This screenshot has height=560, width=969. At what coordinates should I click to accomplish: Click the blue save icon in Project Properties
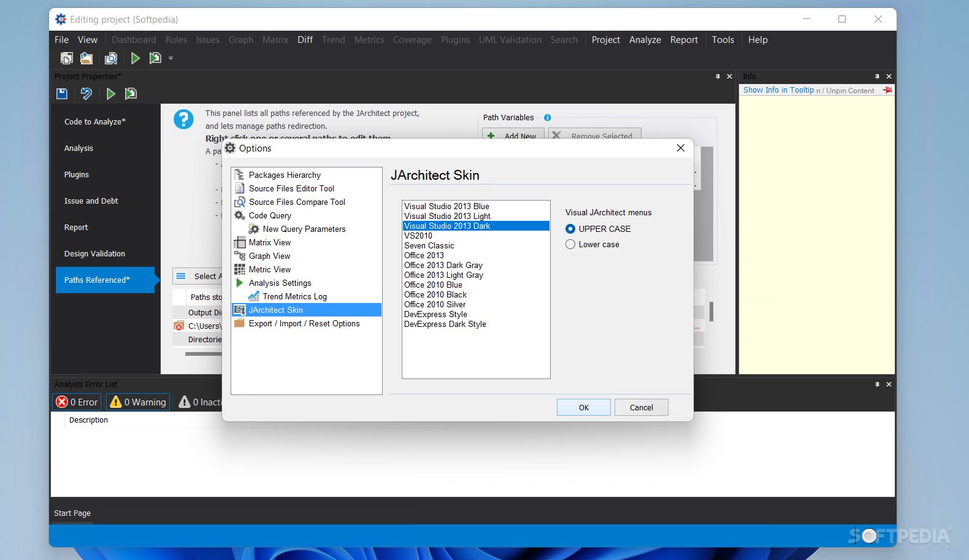(x=62, y=94)
